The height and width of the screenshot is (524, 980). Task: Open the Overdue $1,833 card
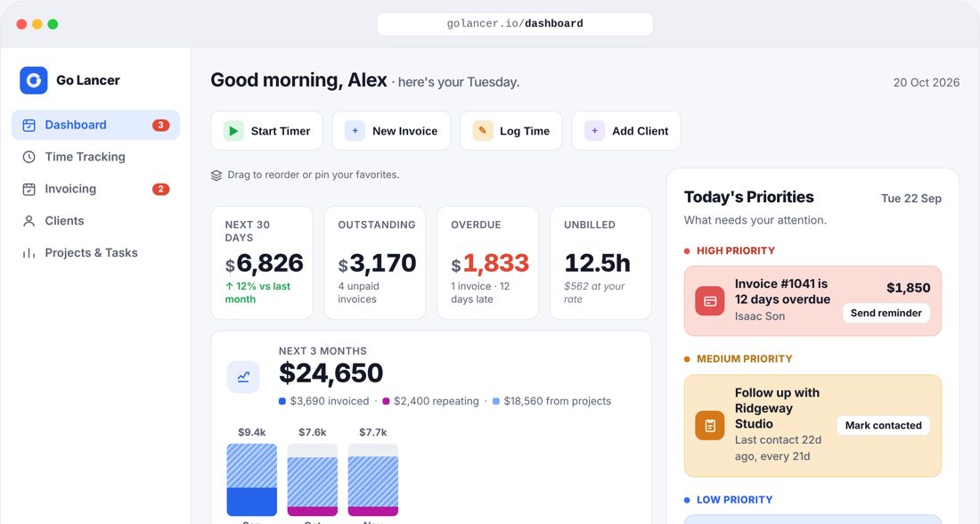(x=487, y=263)
